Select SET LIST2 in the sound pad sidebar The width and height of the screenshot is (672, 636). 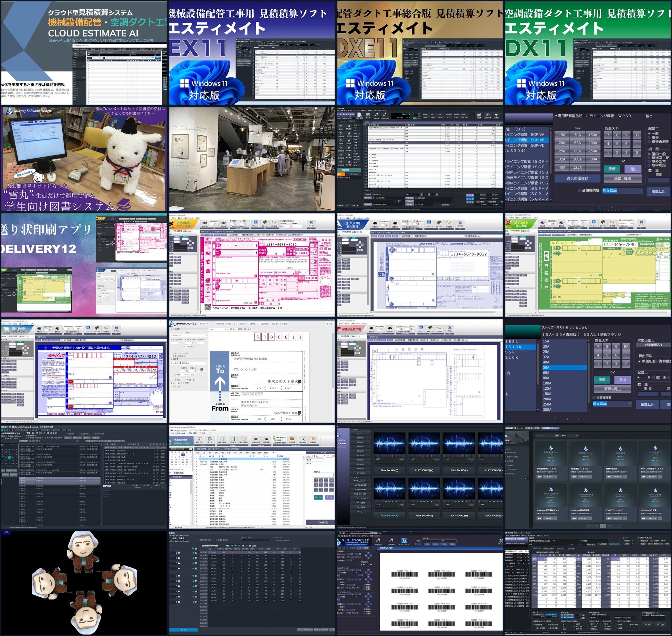(x=360, y=438)
